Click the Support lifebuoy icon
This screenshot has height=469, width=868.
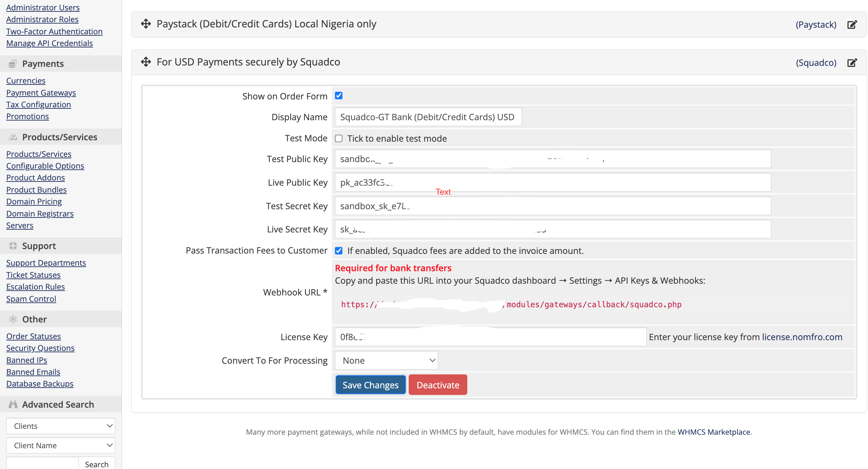pos(13,246)
